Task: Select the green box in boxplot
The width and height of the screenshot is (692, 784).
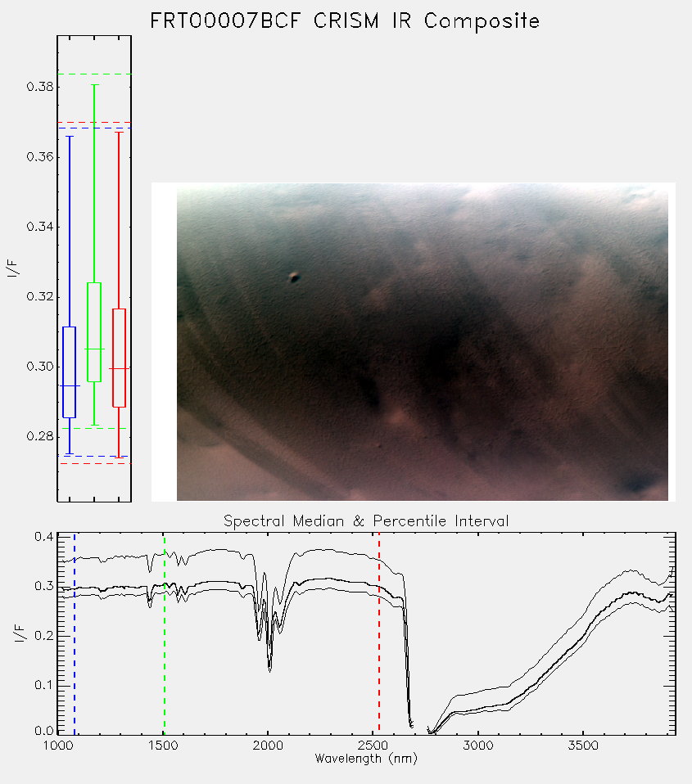Action: tap(94, 332)
